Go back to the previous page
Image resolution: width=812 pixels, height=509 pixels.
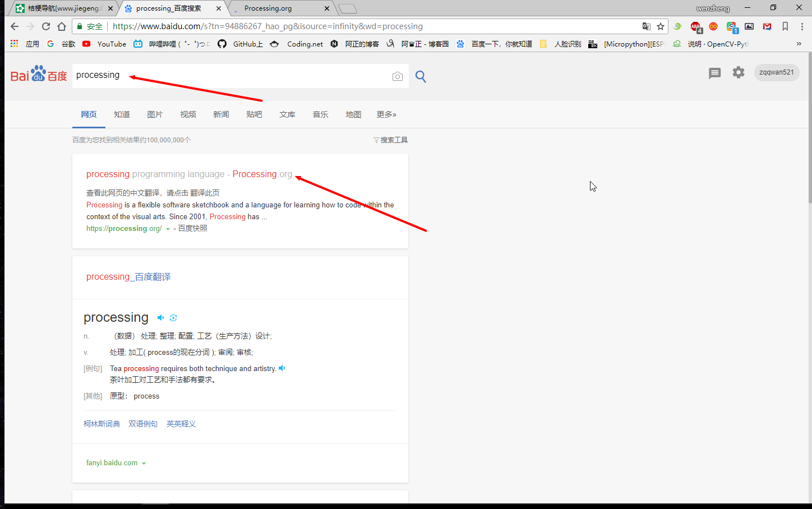click(x=15, y=26)
